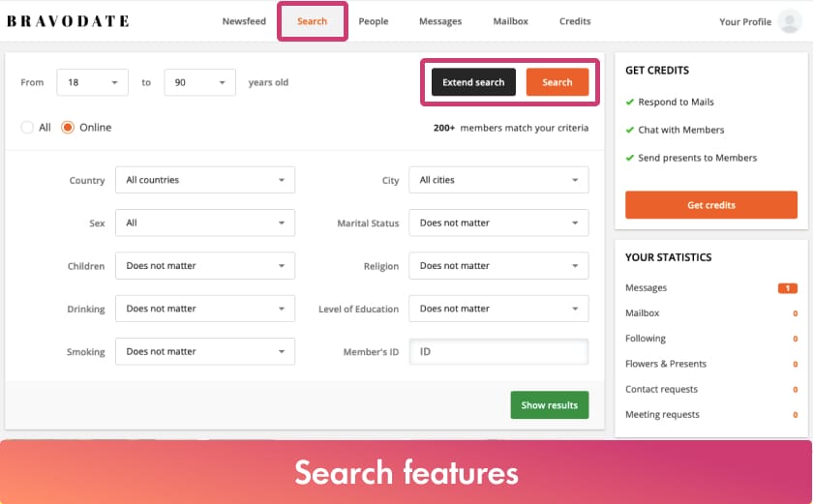Select the Online radio button
Viewport: 813px width, 504px height.
point(68,128)
